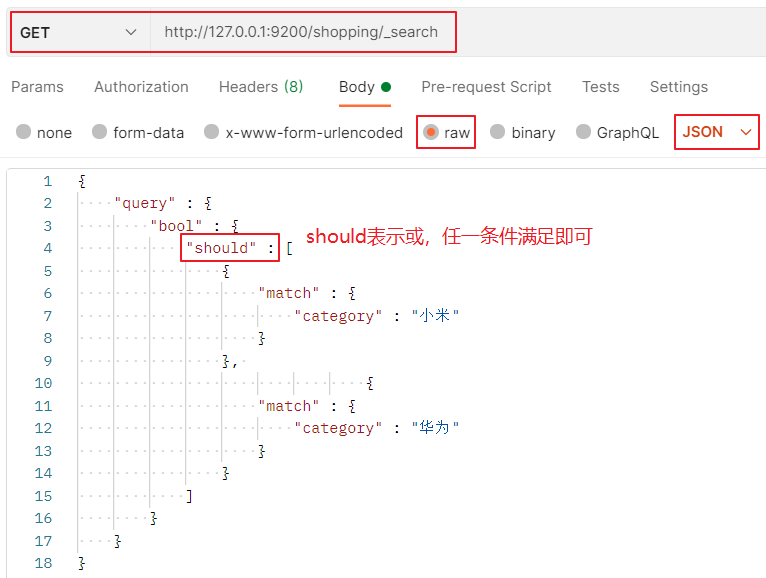
Task: Click the closing bracket on line 15
Action: (189, 496)
